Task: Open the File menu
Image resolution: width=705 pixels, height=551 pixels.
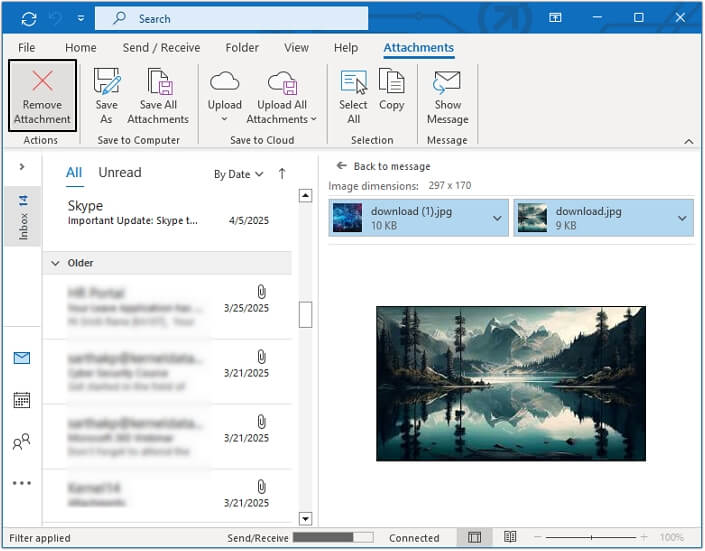Action: click(27, 48)
